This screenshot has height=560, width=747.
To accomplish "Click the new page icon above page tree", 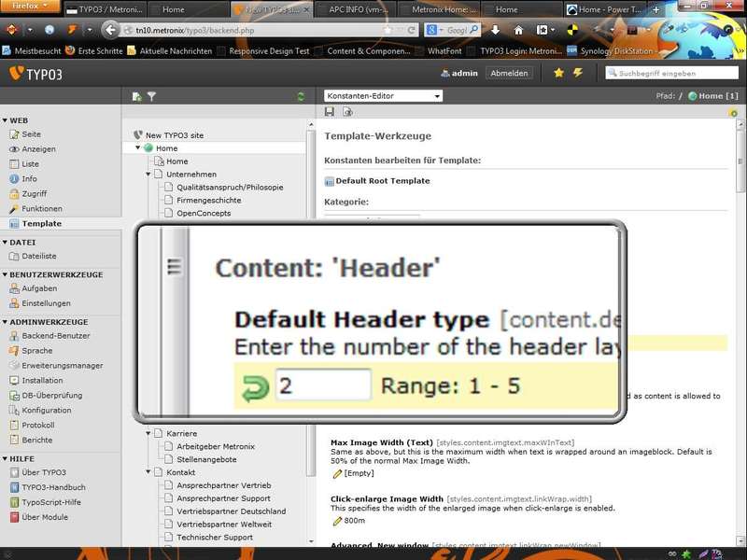I will (x=137, y=97).
